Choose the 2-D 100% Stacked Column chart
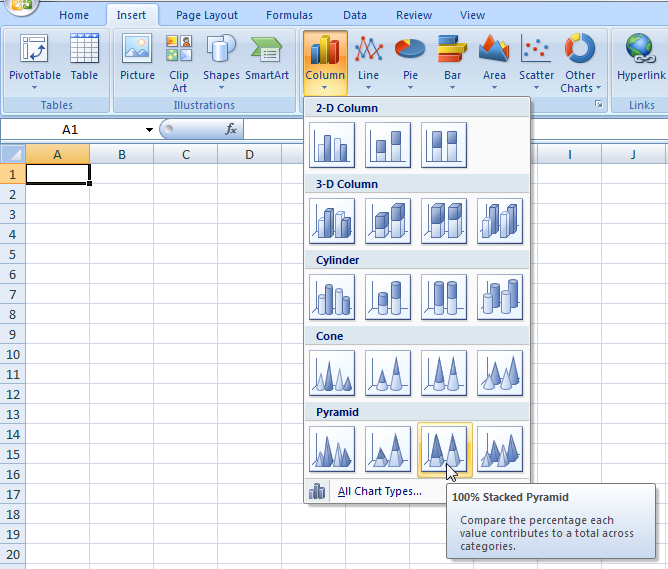 click(443, 145)
